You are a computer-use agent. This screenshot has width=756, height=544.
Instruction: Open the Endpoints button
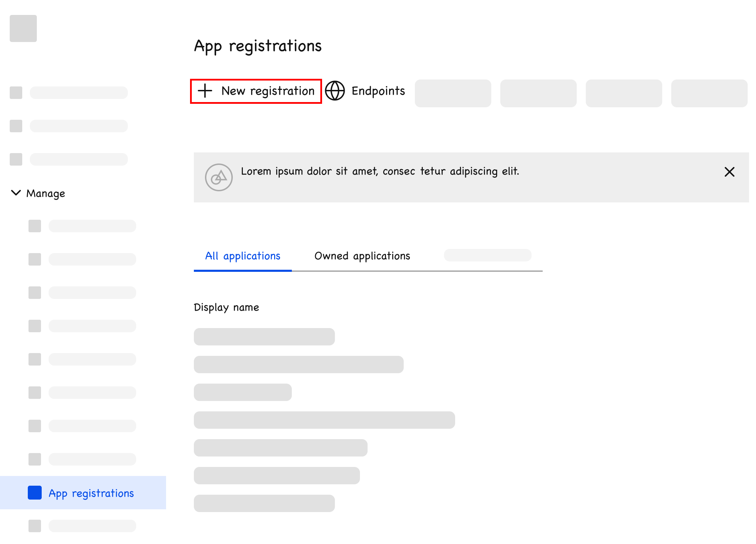378,91
